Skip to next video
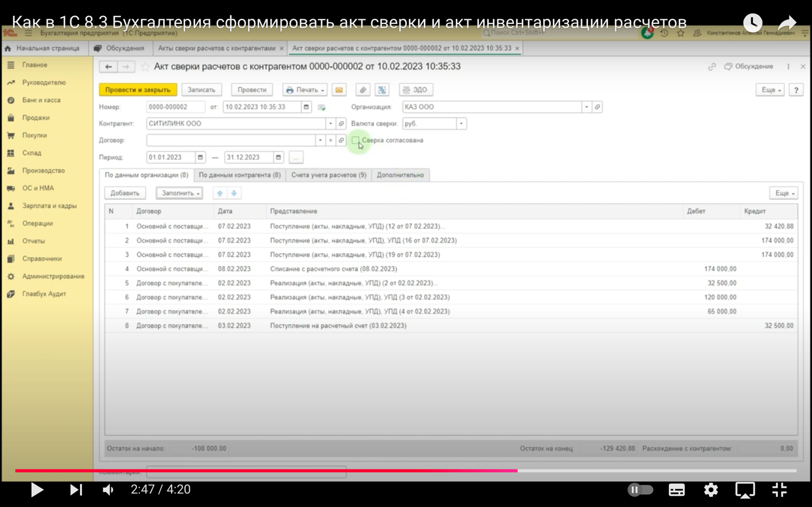The width and height of the screenshot is (812, 507). coord(76,489)
